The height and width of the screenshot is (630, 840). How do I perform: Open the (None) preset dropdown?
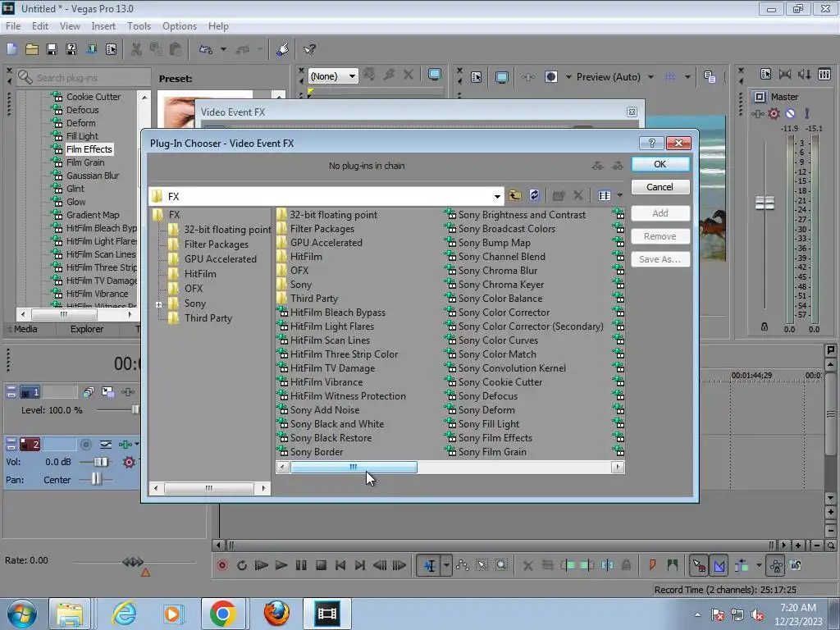coord(352,76)
